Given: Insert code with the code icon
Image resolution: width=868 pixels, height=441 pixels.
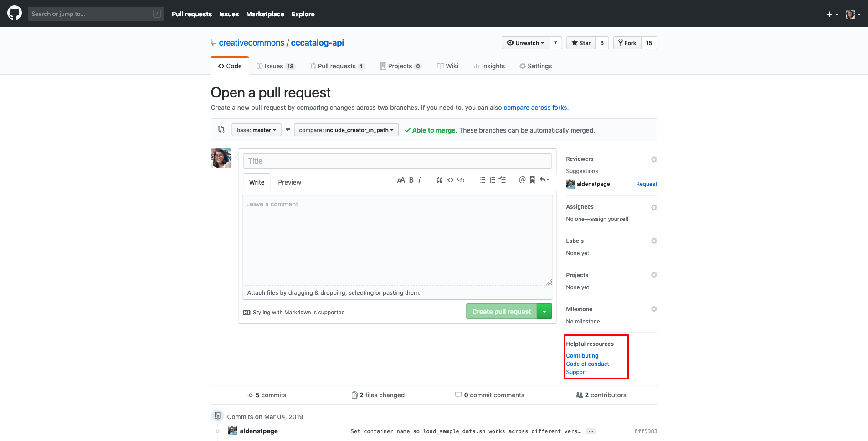Looking at the screenshot, I should pos(450,180).
